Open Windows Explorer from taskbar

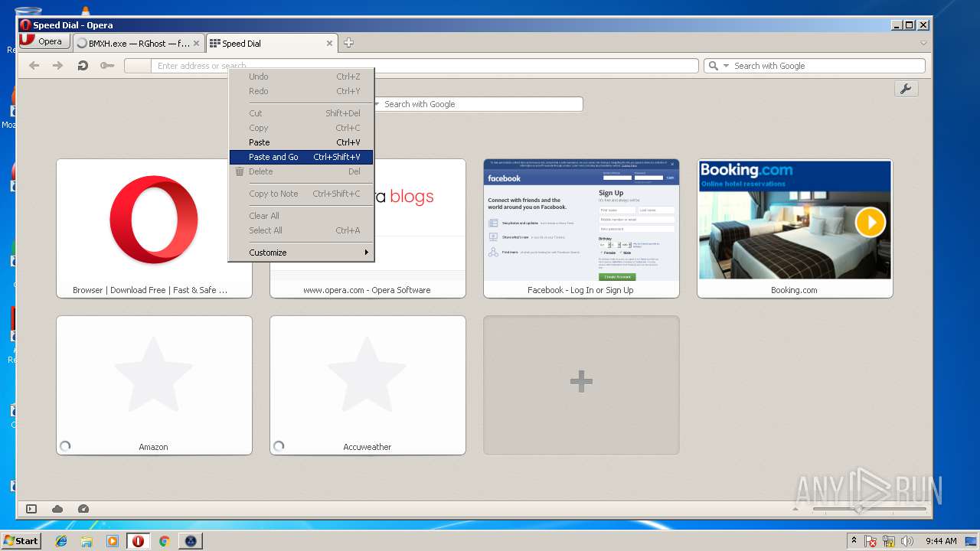(87, 541)
